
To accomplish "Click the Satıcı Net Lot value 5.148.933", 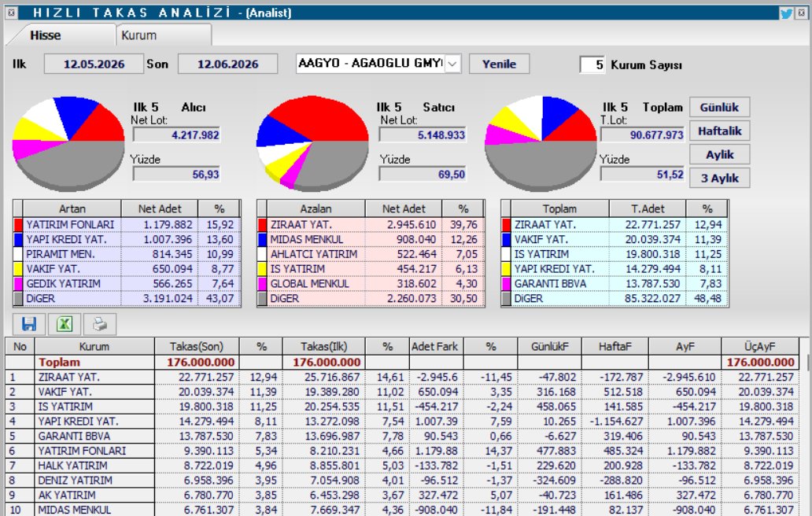I will (x=423, y=135).
